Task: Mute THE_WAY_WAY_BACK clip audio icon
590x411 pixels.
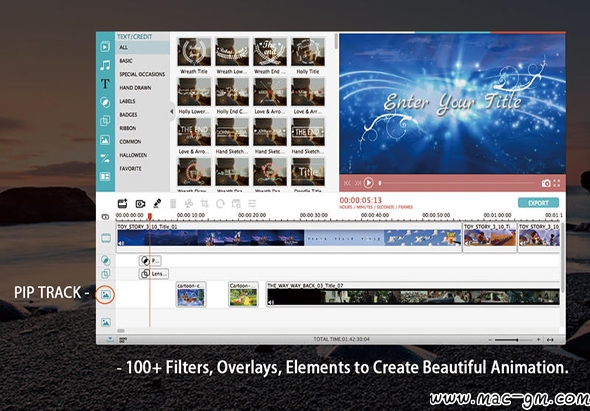Action: pos(271,302)
